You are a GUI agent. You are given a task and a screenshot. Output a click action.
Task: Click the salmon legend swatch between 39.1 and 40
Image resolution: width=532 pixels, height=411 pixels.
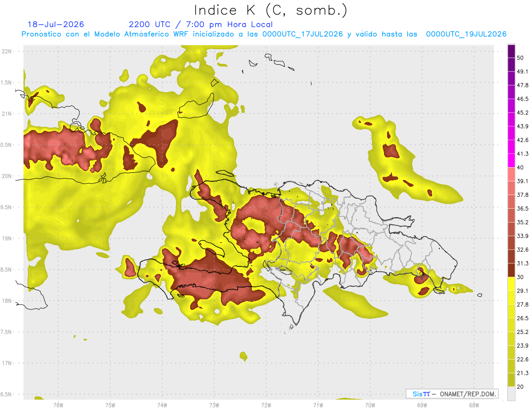[512, 174]
